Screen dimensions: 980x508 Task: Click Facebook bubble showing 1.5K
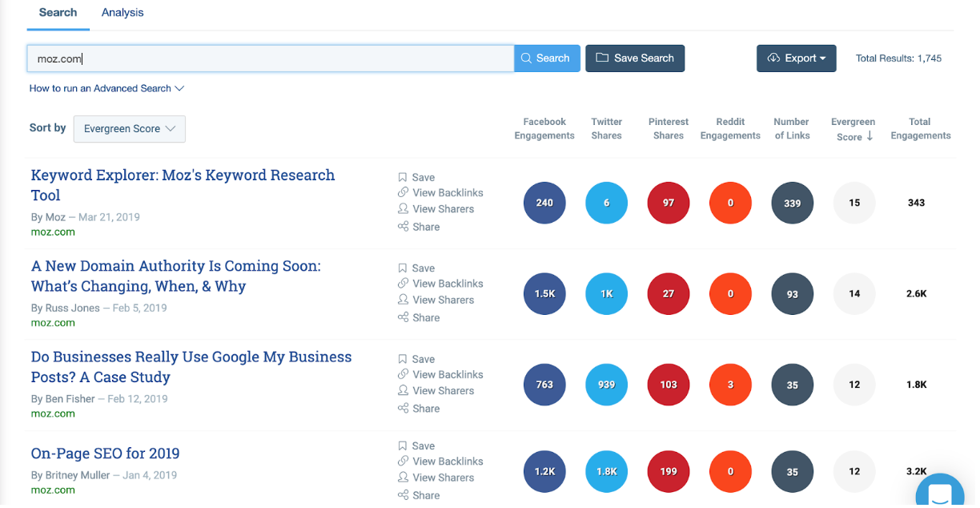coord(544,294)
